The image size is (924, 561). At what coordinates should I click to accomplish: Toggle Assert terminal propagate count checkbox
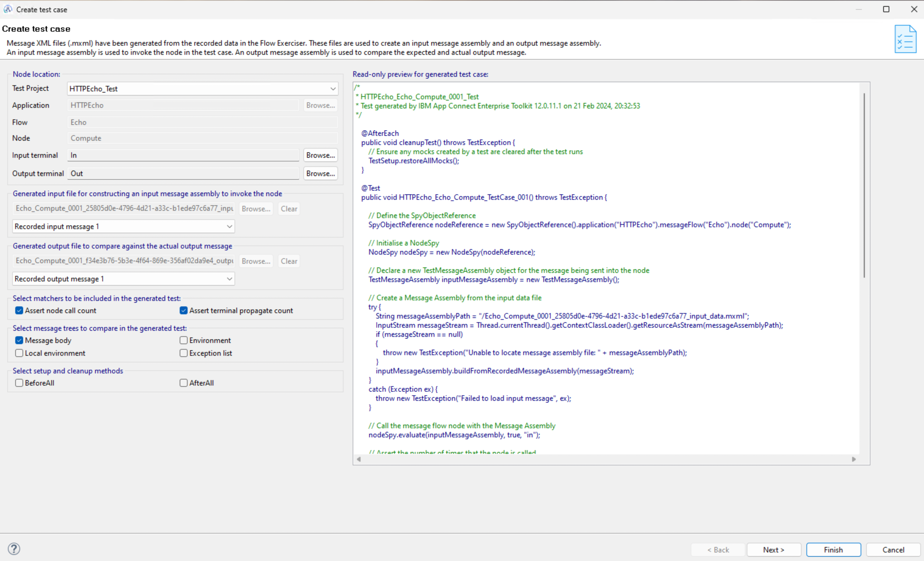click(183, 311)
